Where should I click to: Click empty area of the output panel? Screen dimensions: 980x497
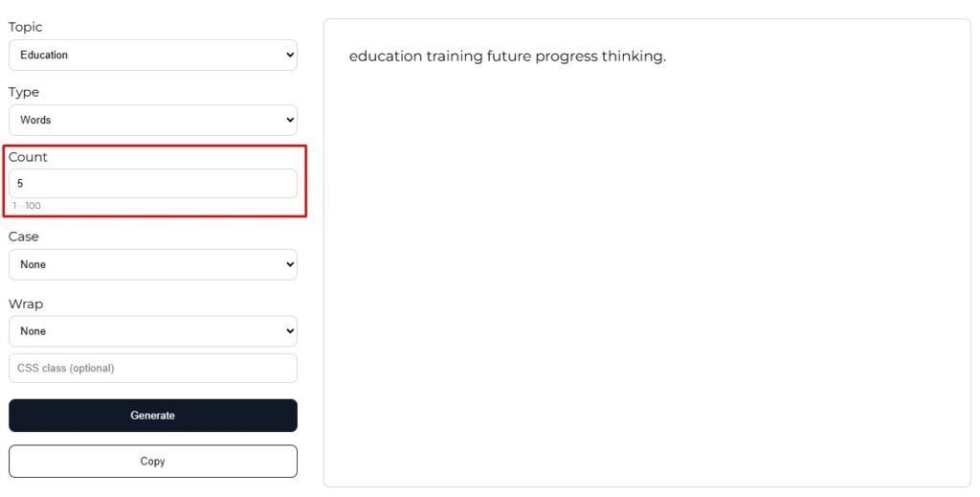[646, 287]
